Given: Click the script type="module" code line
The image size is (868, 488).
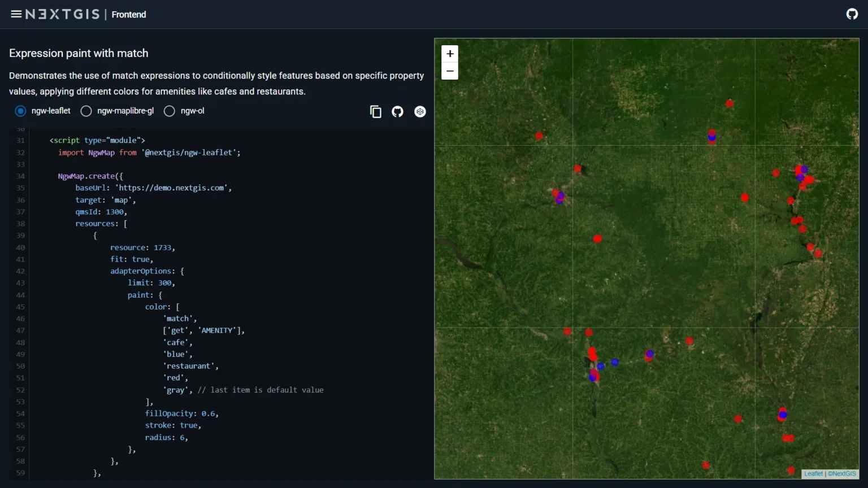Looking at the screenshot, I should coord(97,141).
